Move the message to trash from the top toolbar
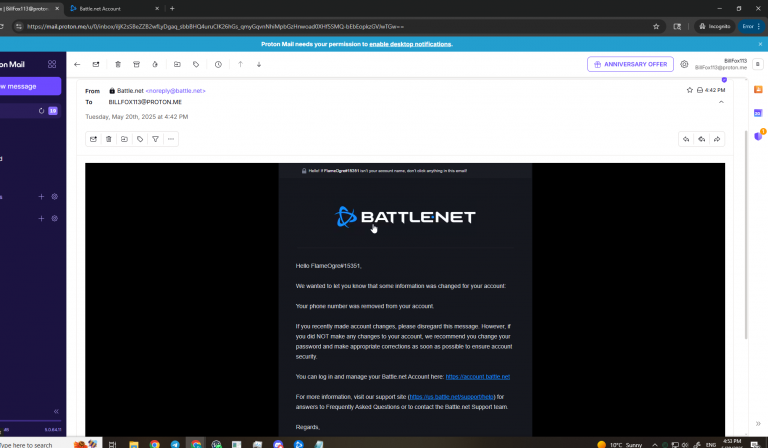Image resolution: width=768 pixels, height=448 pixels. [x=118, y=64]
